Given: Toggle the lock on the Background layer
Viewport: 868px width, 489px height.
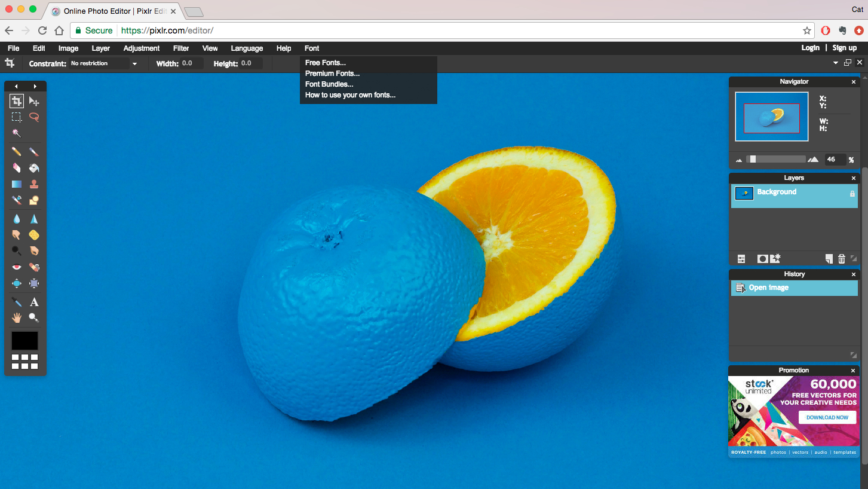Looking at the screenshot, I should (x=852, y=192).
